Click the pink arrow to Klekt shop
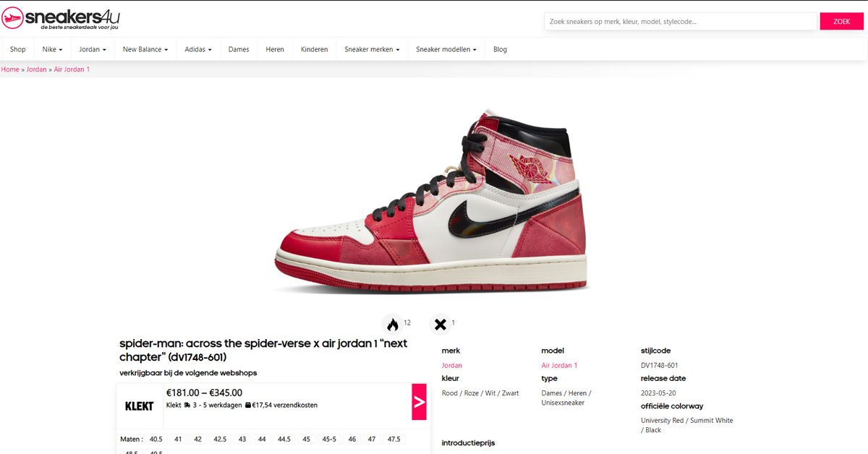868x454 pixels. [419, 402]
